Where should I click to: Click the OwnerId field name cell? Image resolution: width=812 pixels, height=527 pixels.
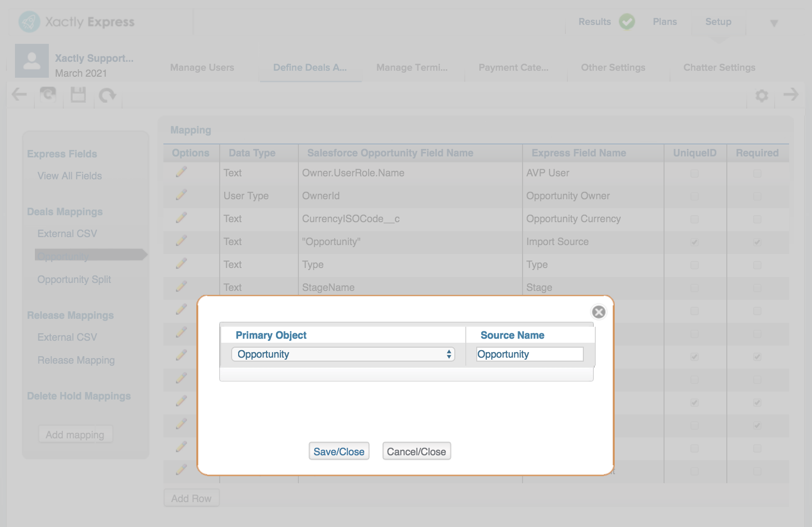(321, 196)
